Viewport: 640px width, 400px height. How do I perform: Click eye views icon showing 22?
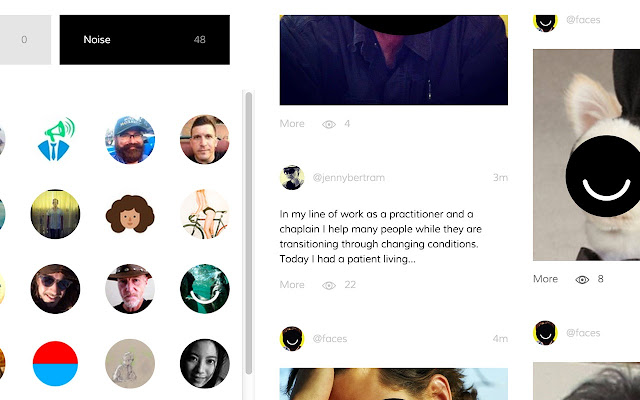click(x=329, y=285)
